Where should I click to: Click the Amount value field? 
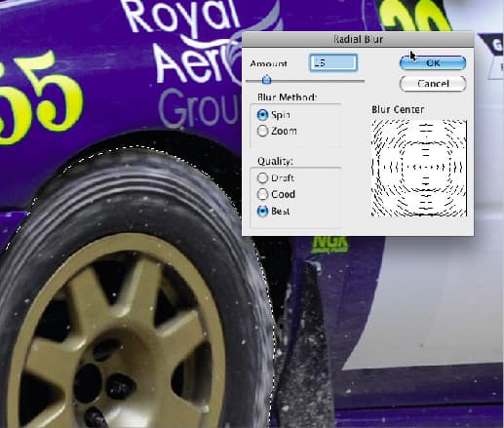[x=333, y=62]
